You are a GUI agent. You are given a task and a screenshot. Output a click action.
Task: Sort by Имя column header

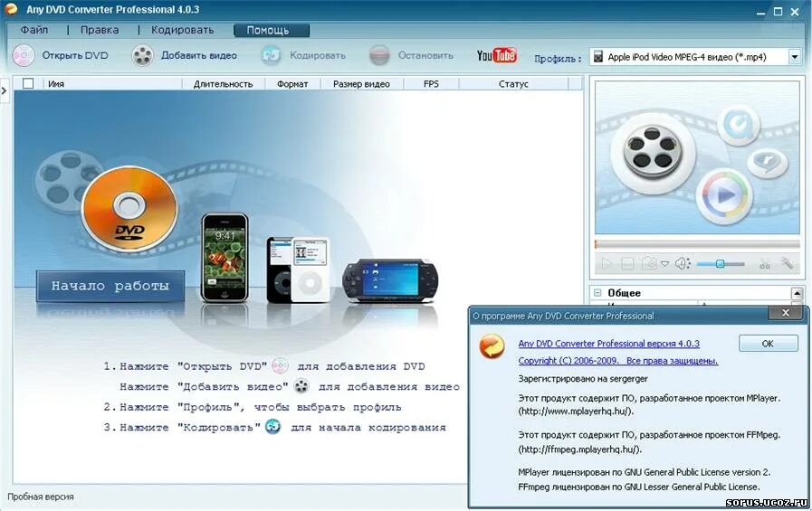tap(111, 84)
